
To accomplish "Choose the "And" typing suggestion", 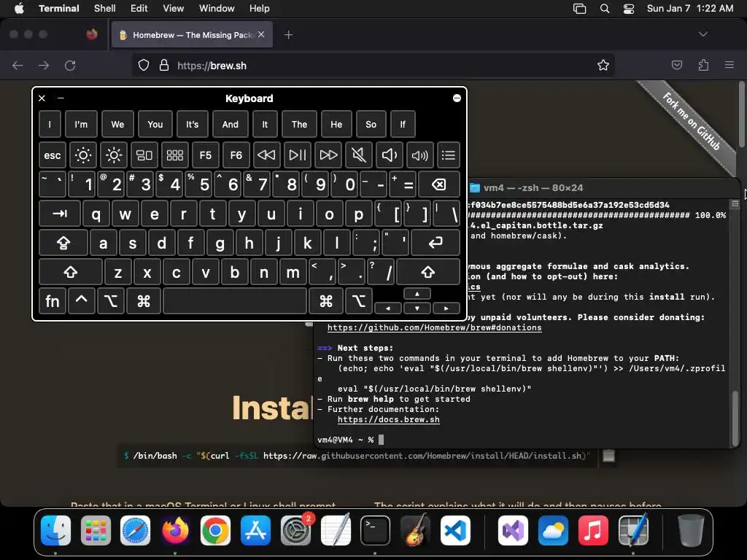I will [x=230, y=124].
